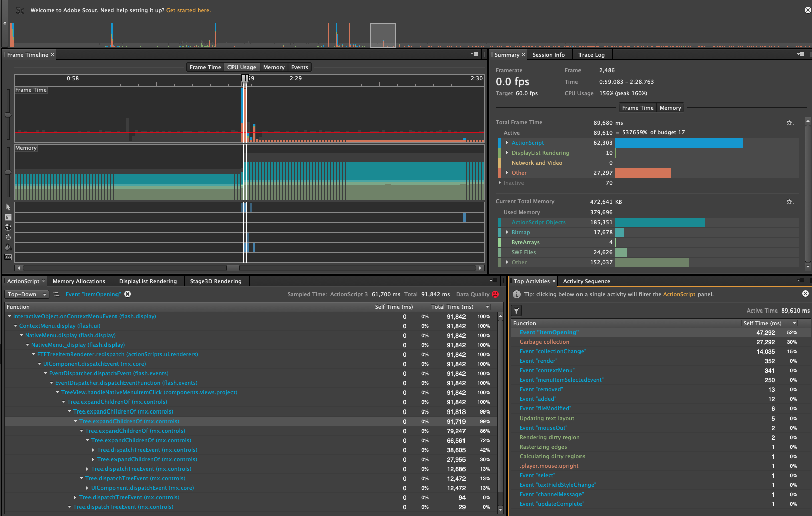Switch Summary chart to Memory view
The image size is (812, 516).
[x=670, y=107]
